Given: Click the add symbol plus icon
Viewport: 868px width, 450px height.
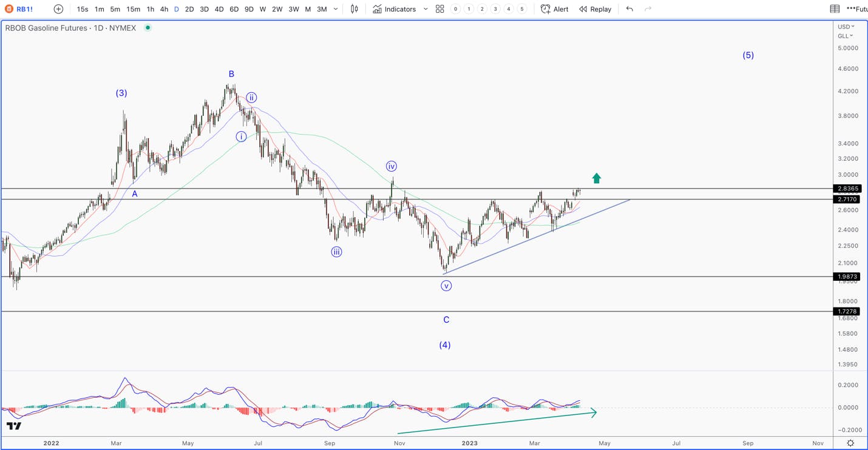Looking at the screenshot, I should click(x=58, y=9).
